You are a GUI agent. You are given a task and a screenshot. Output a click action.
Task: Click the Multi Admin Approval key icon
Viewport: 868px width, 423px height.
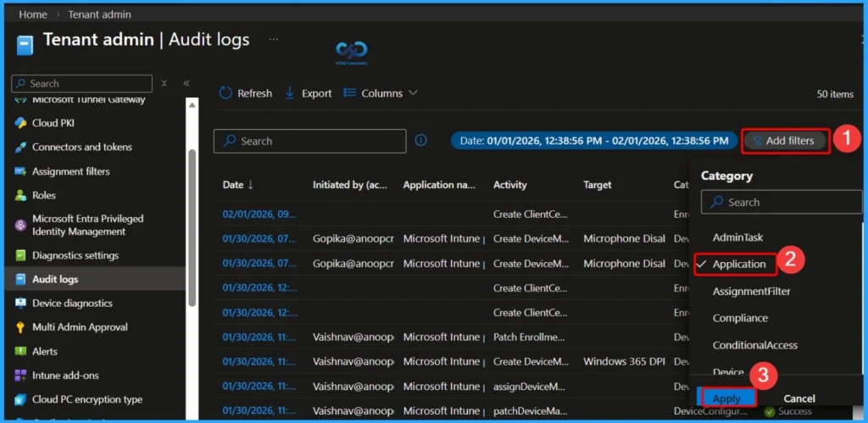pos(20,327)
